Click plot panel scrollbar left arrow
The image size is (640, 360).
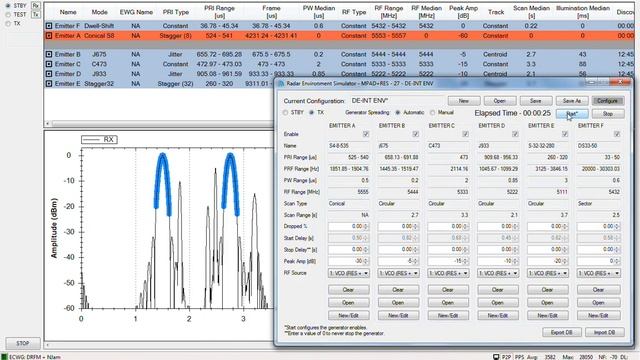48,345
